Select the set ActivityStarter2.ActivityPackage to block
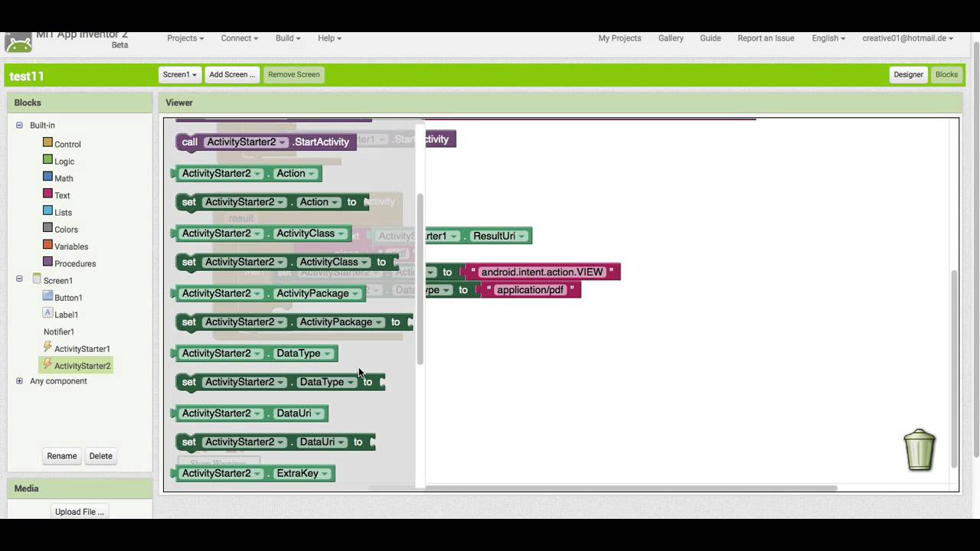980x551 pixels. 294,322
